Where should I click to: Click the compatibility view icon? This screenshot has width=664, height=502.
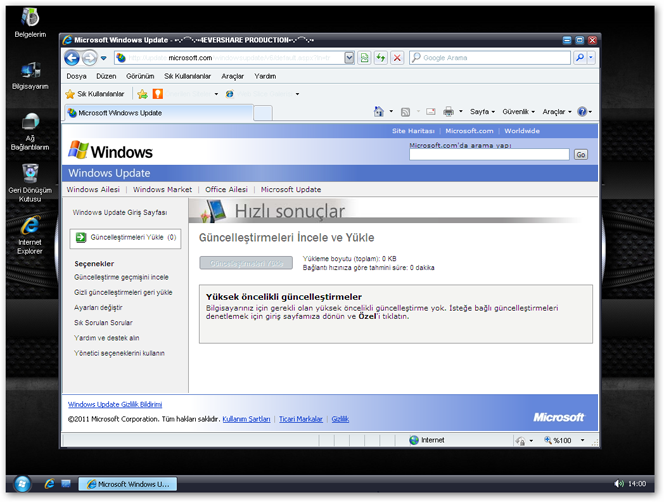pos(364,58)
